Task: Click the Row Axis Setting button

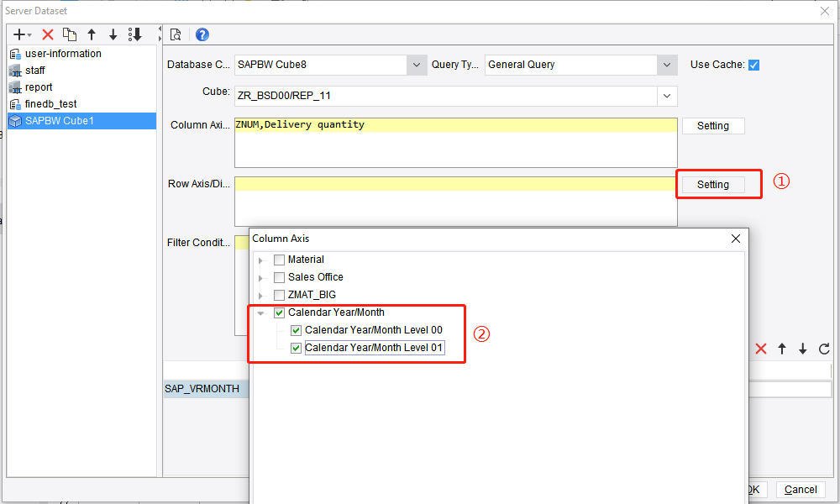Action: coord(713,184)
